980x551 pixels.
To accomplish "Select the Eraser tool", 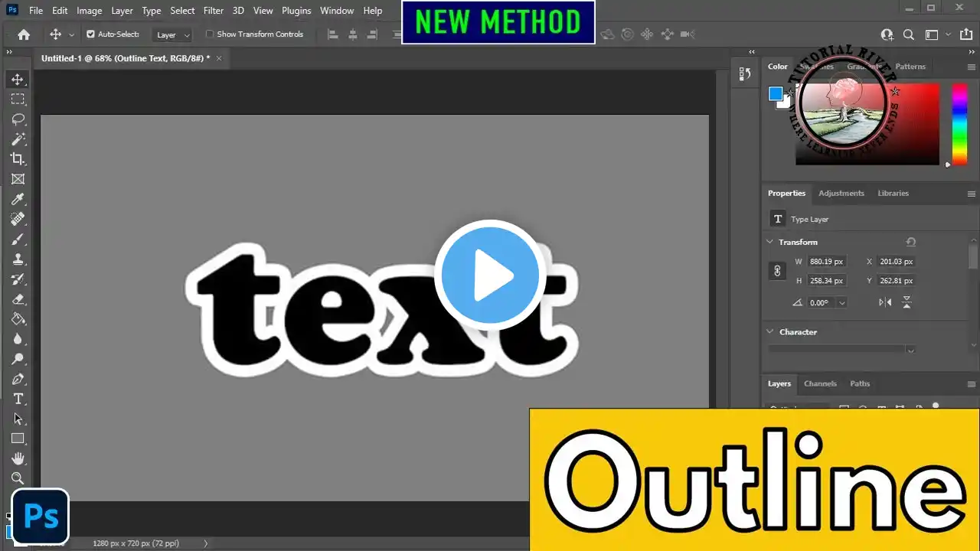I will click(18, 299).
